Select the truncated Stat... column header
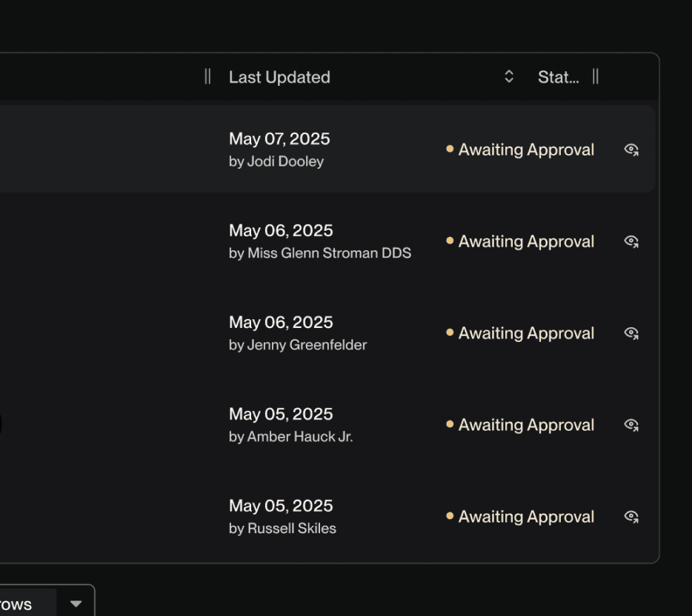692x616 pixels. coord(558,78)
